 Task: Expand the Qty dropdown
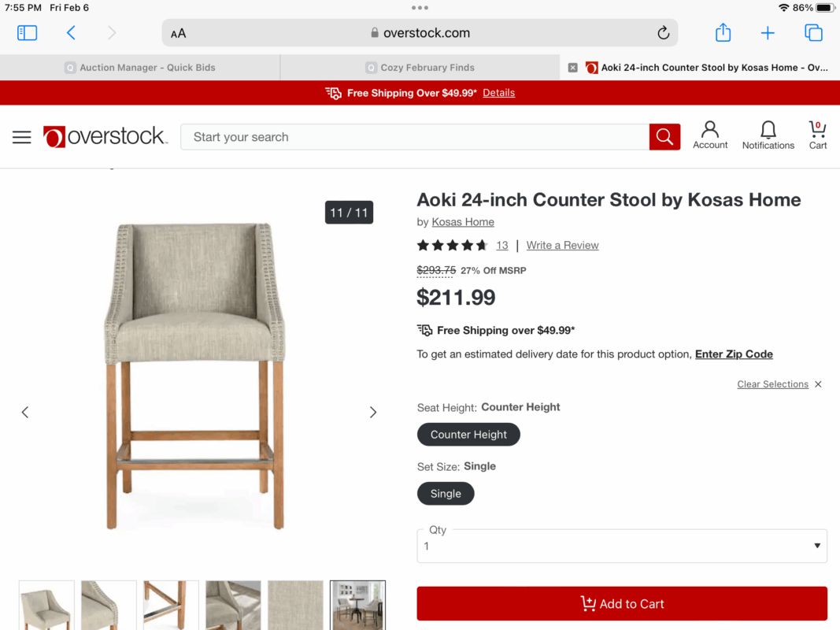pos(621,546)
